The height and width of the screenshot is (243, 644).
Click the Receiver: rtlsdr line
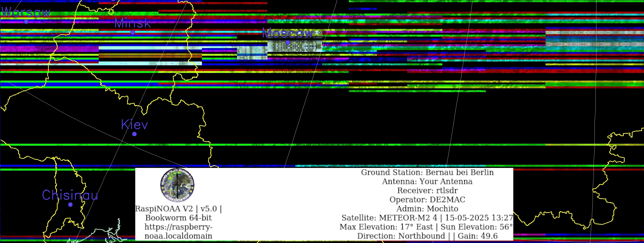[427, 190]
